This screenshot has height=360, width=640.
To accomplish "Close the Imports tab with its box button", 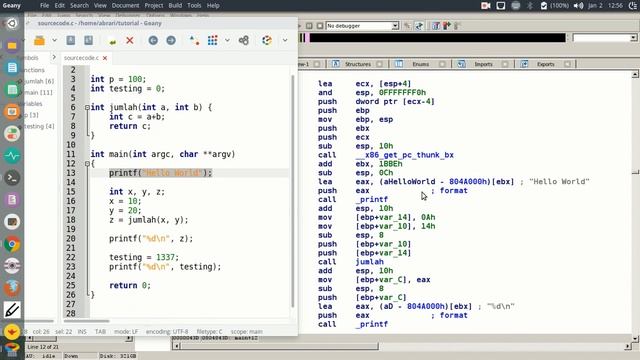I will [x=505, y=64].
